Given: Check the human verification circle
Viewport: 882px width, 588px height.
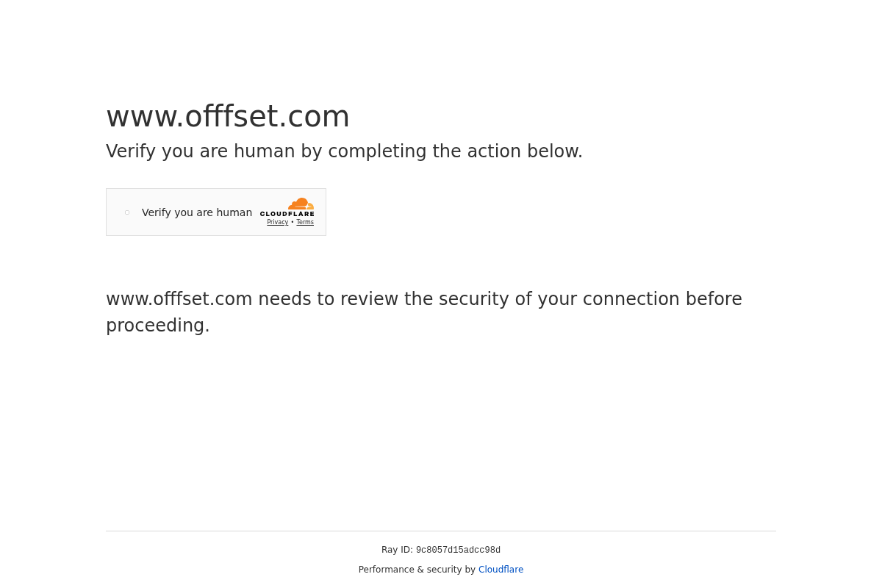Looking at the screenshot, I should (x=127, y=212).
